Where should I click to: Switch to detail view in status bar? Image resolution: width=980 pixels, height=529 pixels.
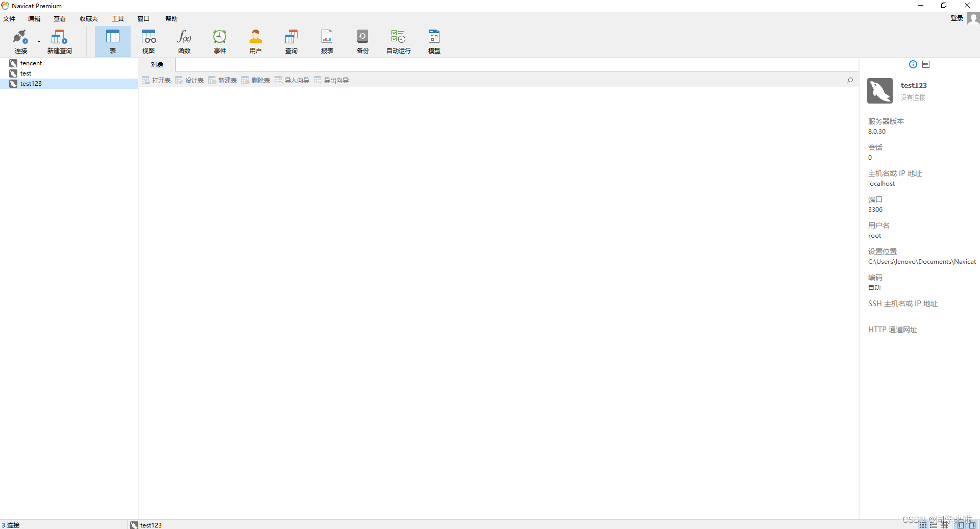pyautogui.click(x=934, y=525)
